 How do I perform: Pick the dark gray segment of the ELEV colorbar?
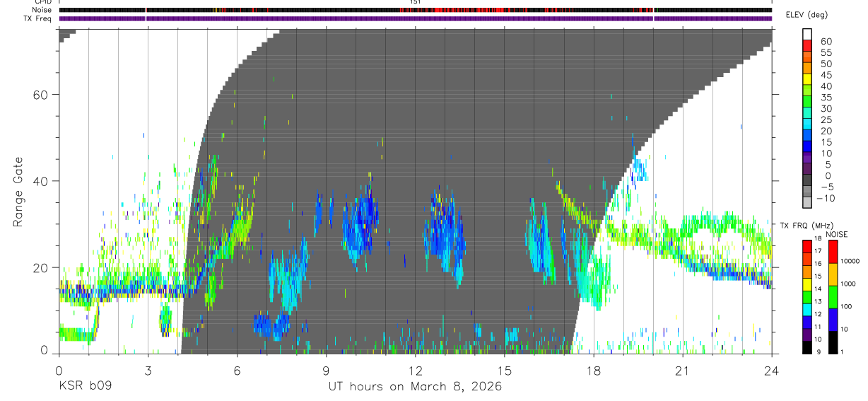click(807, 181)
